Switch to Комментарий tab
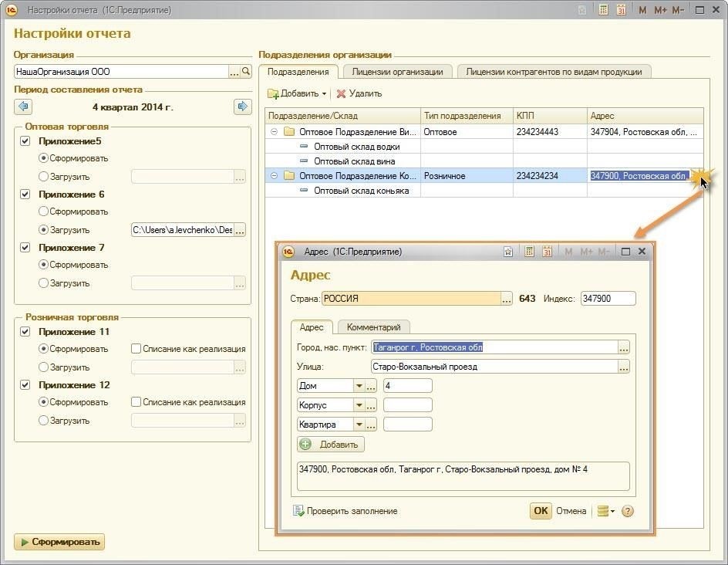The height and width of the screenshot is (565, 728). 374,327
